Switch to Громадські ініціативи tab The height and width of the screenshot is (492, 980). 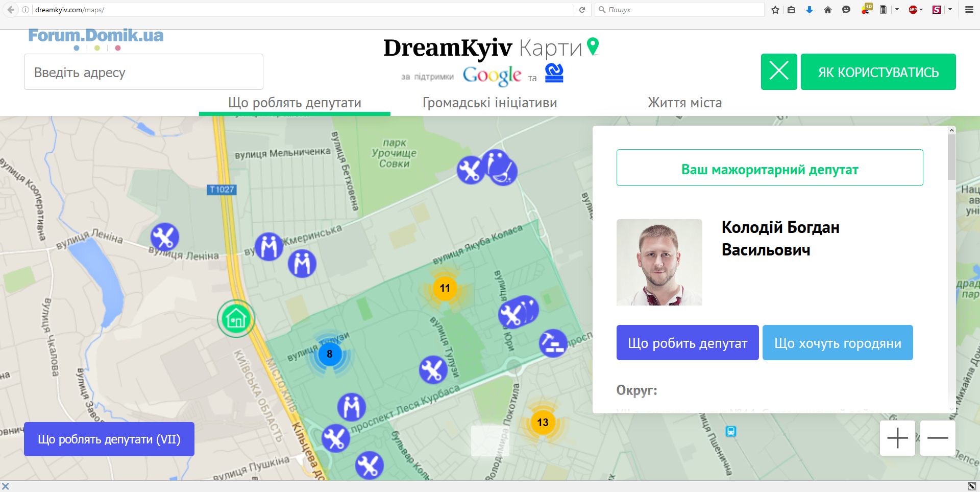489,103
